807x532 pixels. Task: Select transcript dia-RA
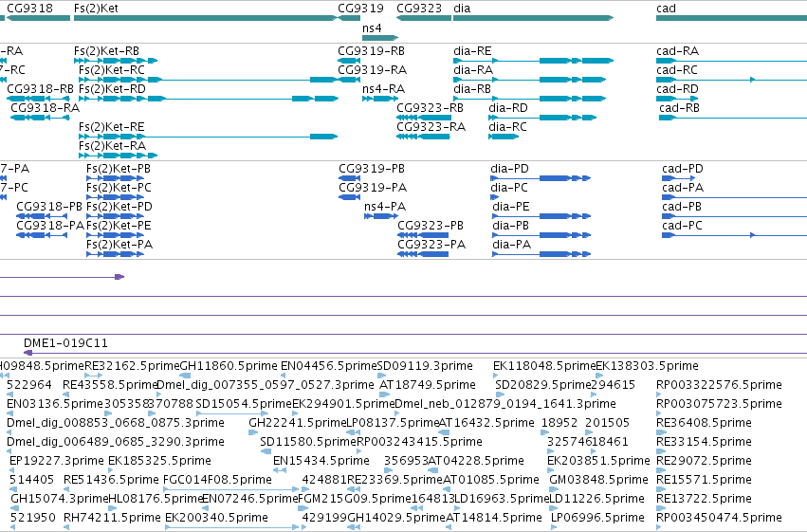pos(473,70)
